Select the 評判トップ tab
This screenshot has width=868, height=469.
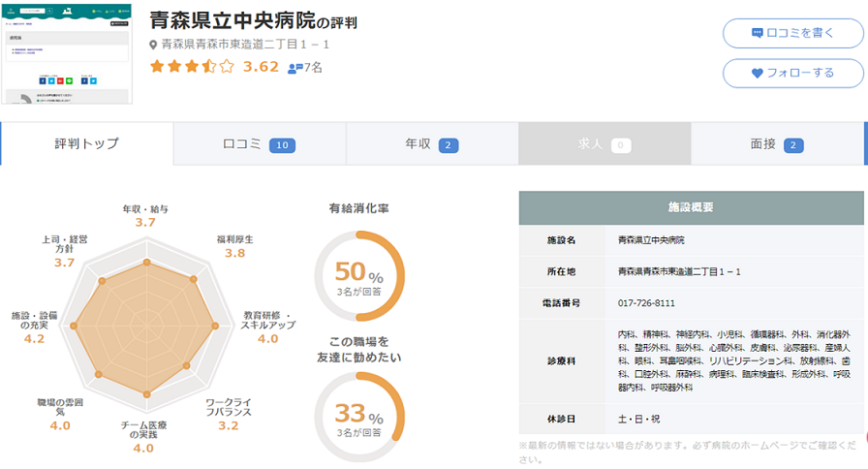87,144
